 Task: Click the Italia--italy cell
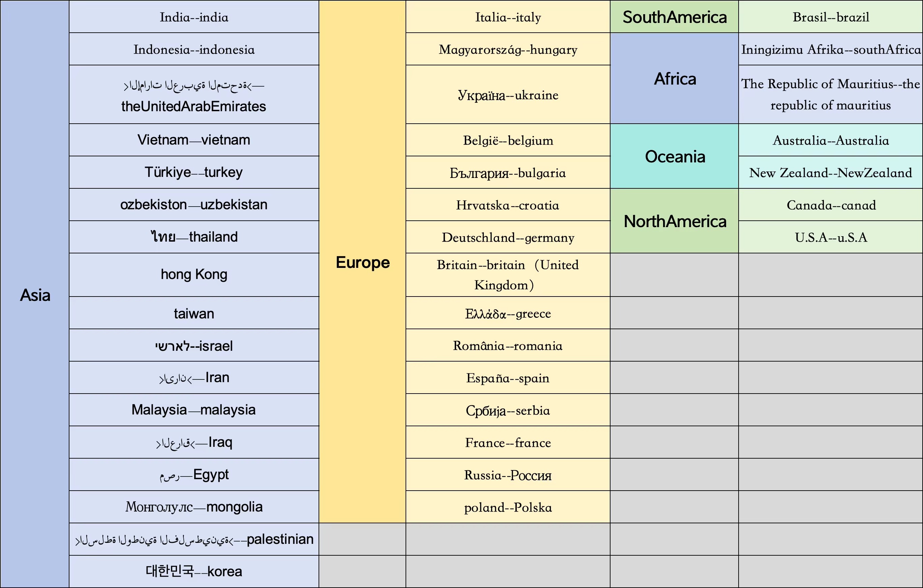point(508,17)
